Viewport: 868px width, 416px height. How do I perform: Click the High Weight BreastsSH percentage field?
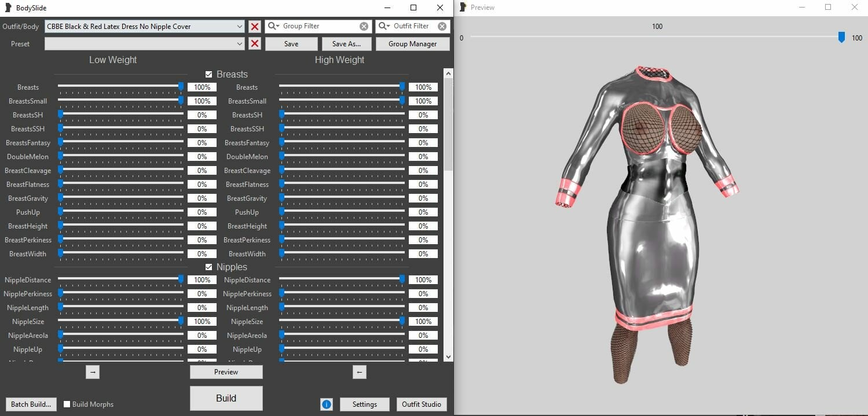pos(423,115)
